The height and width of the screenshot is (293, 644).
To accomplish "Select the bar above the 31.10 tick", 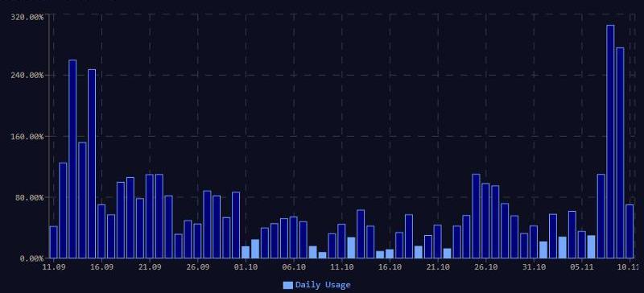I will [x=534, y=241].
